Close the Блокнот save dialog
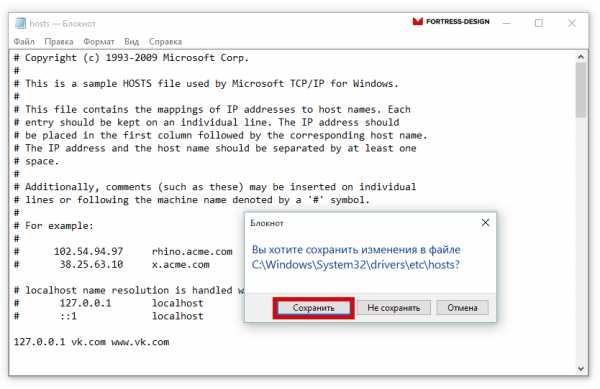Image resolution: width=600 pixels, height=389 pixels. pos(485,223)
